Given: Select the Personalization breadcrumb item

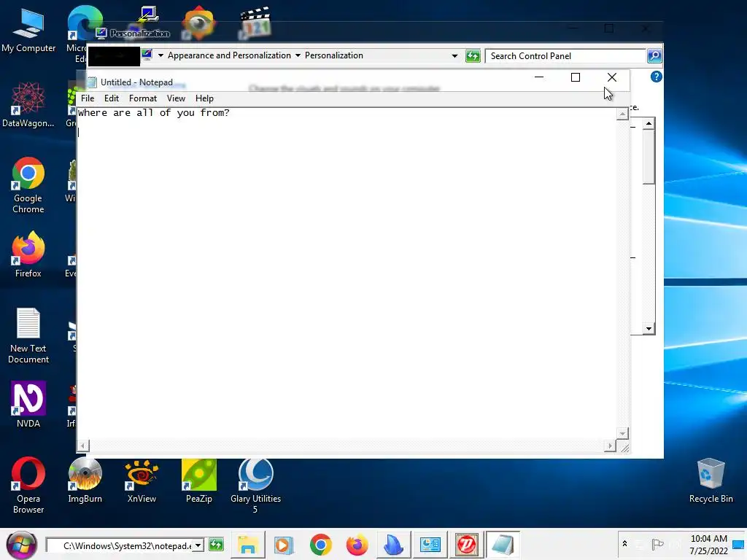Looking at the screenshot, I should [334, 55].
